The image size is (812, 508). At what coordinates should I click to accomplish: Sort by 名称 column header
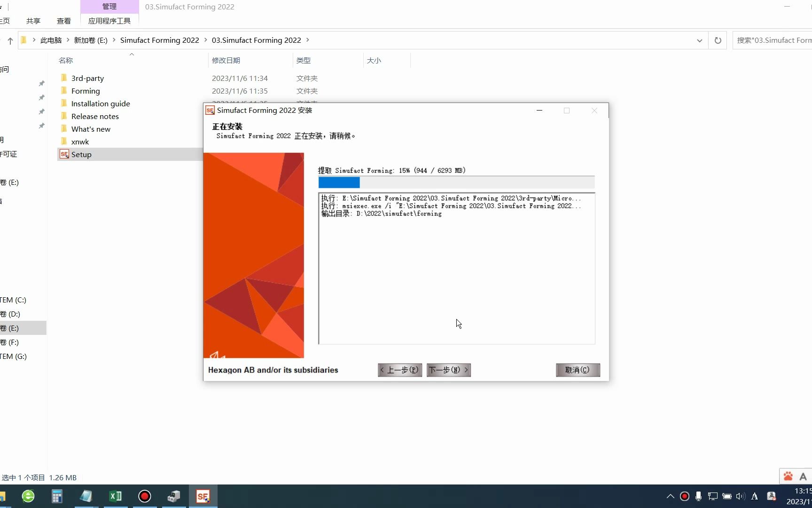coord(66,60)
